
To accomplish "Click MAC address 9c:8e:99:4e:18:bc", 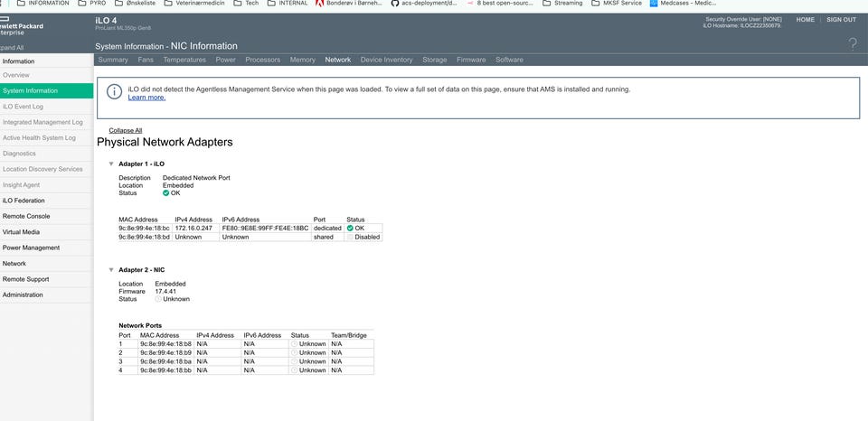I will click(x=144, y=228).
